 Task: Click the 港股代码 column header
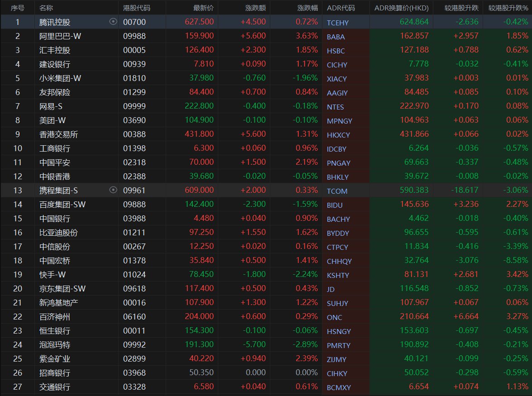coord(137,8)
